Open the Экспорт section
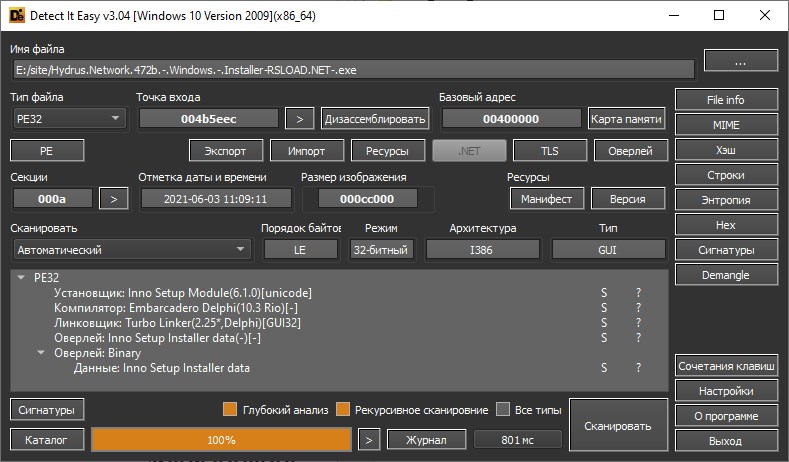The height and width of the screenshot is (462, 789). pyautogui.click(x=225, y=150)
